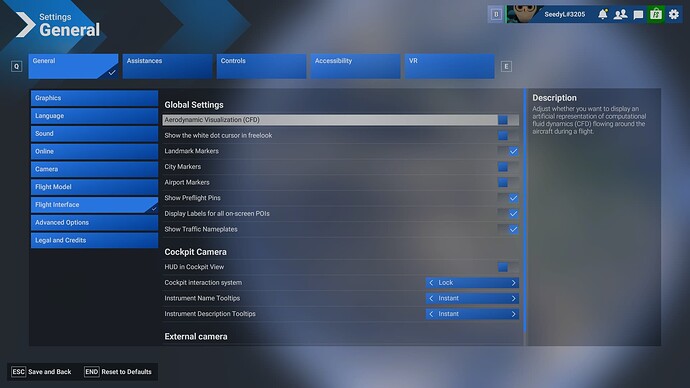Open the Language category
Image resolution: width=690 pixels, height=388 pixels.
pos(94,116)
